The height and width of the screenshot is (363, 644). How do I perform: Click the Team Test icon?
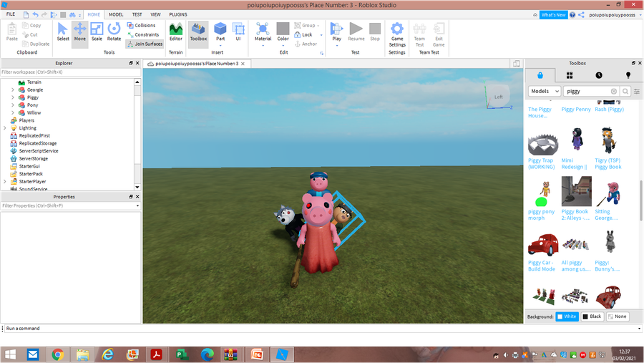(x=419, y=29)
